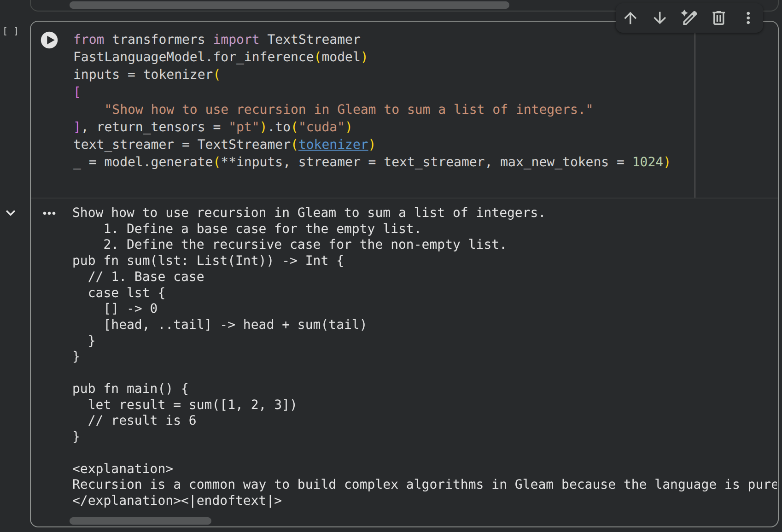Click the FastLanguageModel.for_inference line
Image resolution: width=782 pixels, height=532 pixels.
tap(220, 57)
